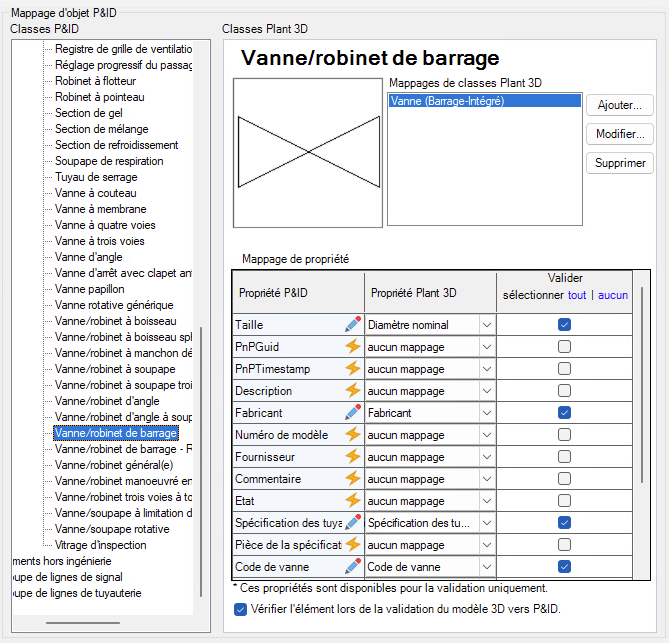The width and height of the screenshot is (669, 643).
Task: Select Soupape de respiration tree item
Action: pyautogui.click(x=109, y=161)
